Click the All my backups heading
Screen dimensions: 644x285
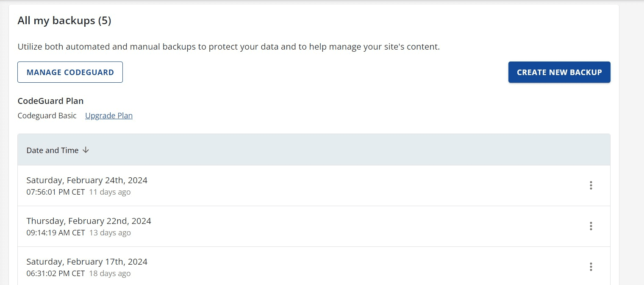click(64, 20)
